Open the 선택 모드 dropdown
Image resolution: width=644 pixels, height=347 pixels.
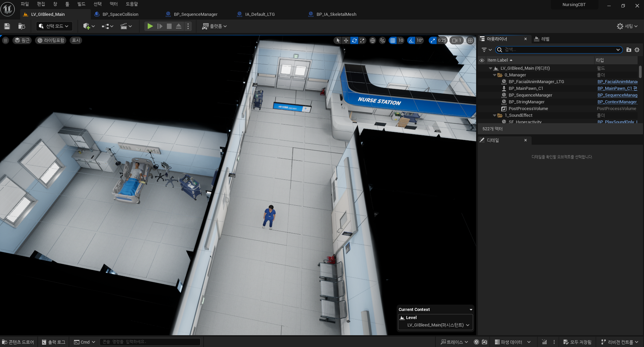point(54,26)
